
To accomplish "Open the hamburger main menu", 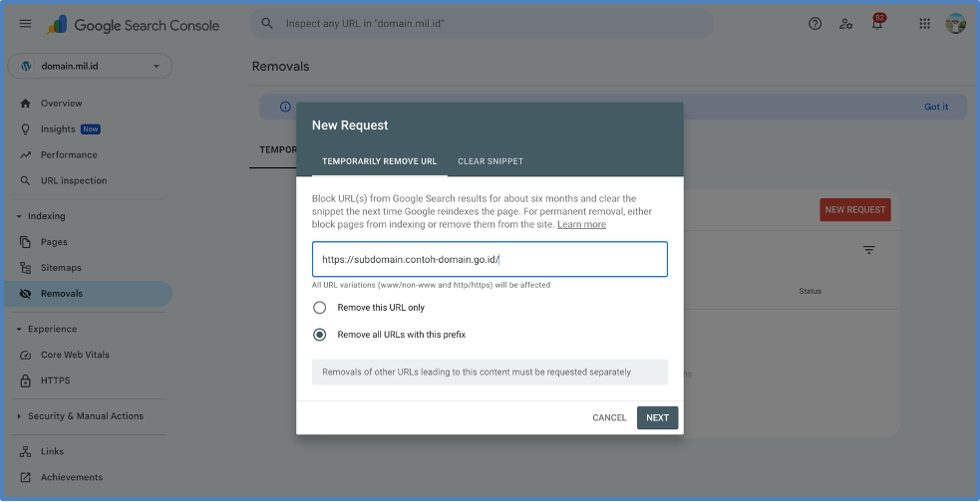I will [26, 24].
